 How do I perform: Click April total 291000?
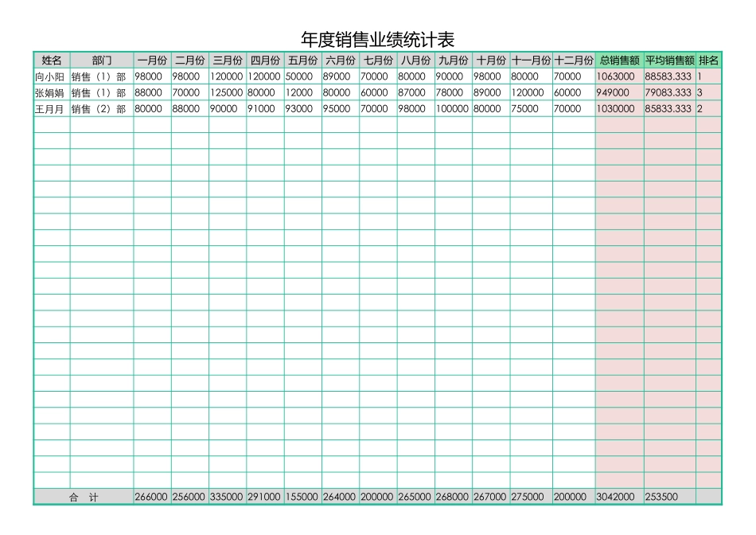click(x=263, y=497)
